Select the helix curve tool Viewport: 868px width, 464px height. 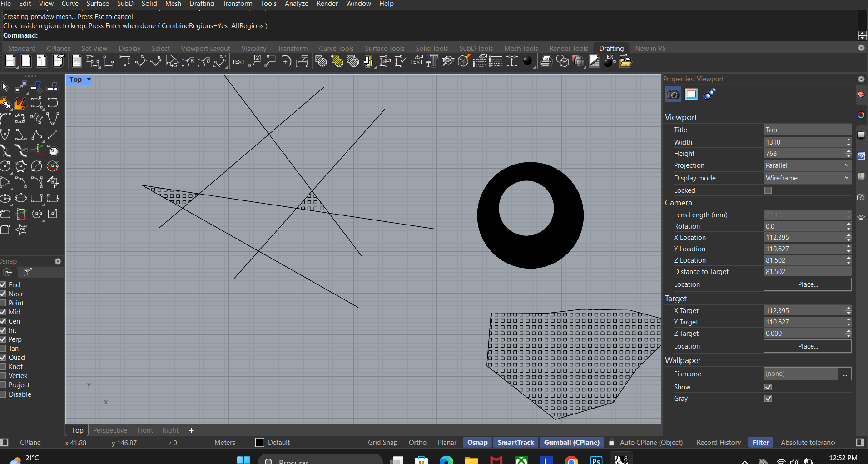pos(36,119)
